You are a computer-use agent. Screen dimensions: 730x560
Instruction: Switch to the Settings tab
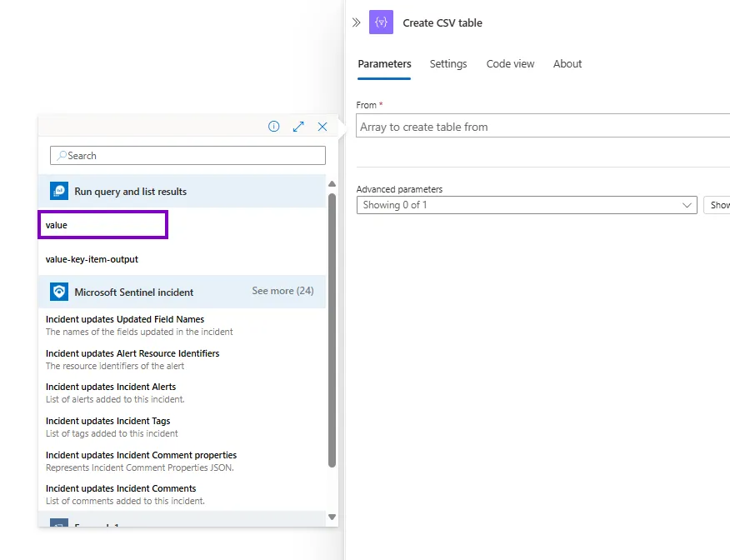[x=448, y=64]
